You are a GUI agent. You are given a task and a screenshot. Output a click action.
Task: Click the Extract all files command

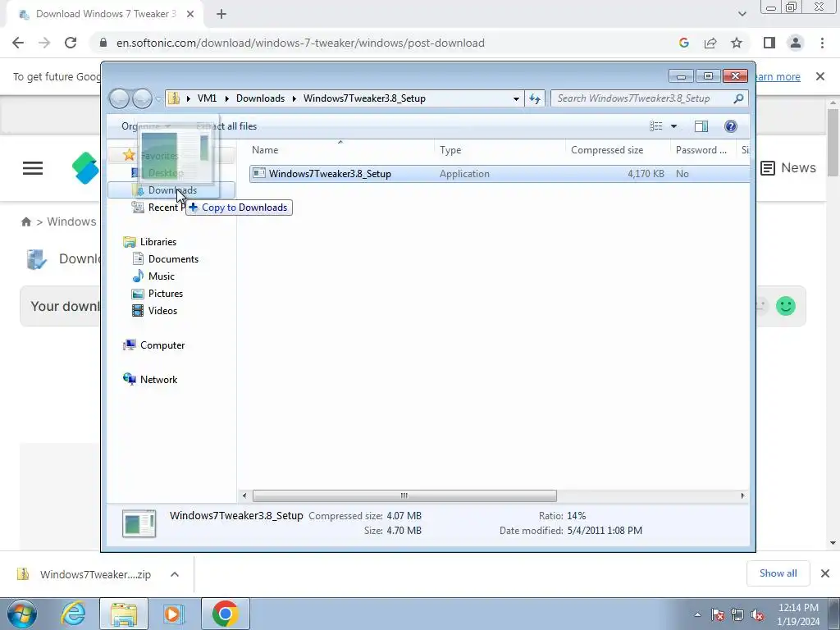click(x=226, y=126)
